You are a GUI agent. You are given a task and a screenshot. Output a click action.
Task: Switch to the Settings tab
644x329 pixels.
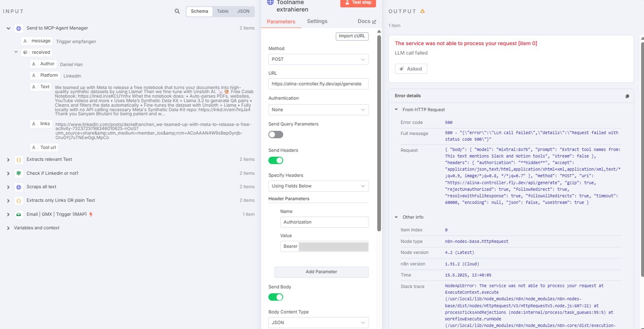[317, 21]
